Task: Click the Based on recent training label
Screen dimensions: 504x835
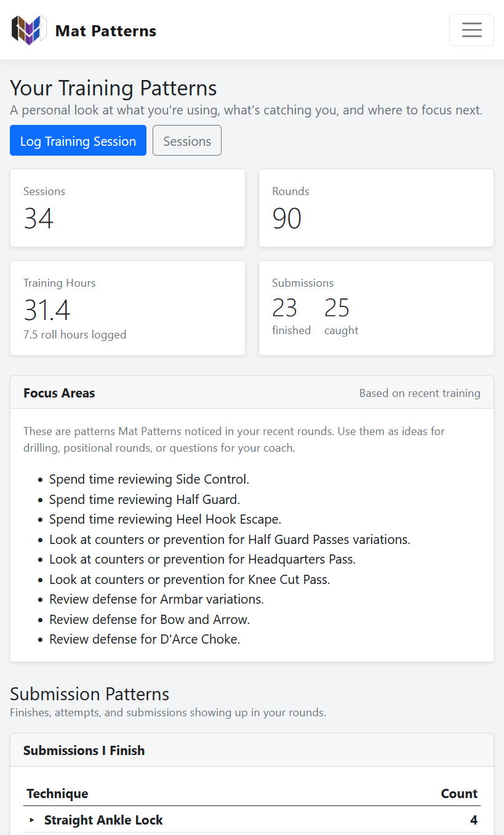Action: (x=420, y=393)
